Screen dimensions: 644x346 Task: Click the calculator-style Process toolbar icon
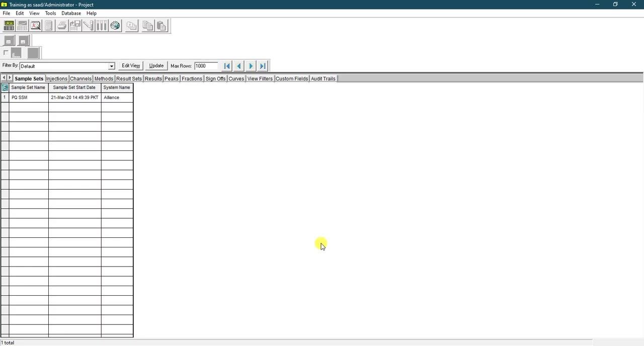point(49,26)
